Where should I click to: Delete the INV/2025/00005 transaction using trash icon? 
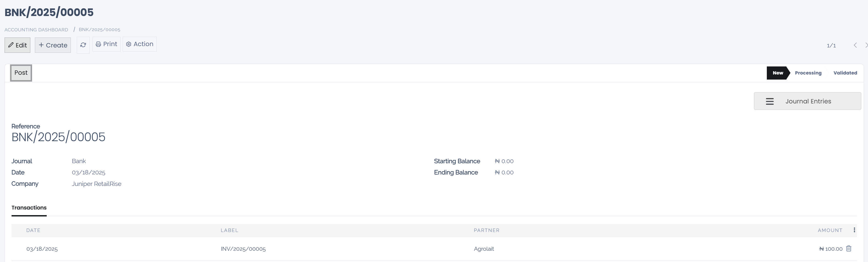(x=849, y=249)
